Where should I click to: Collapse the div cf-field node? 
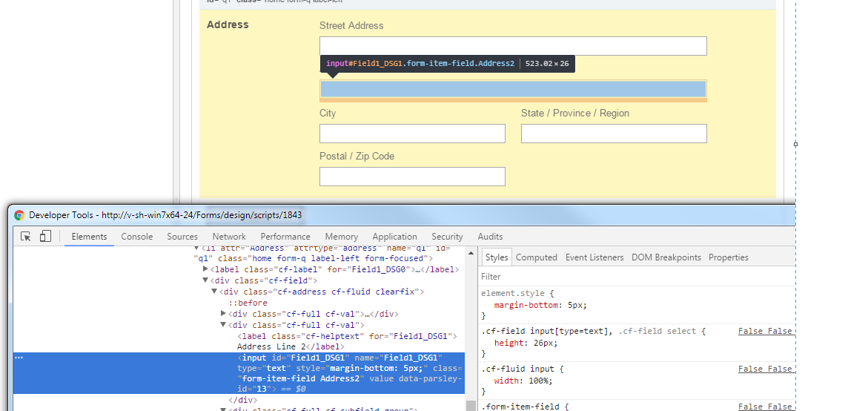pos(206,280)
